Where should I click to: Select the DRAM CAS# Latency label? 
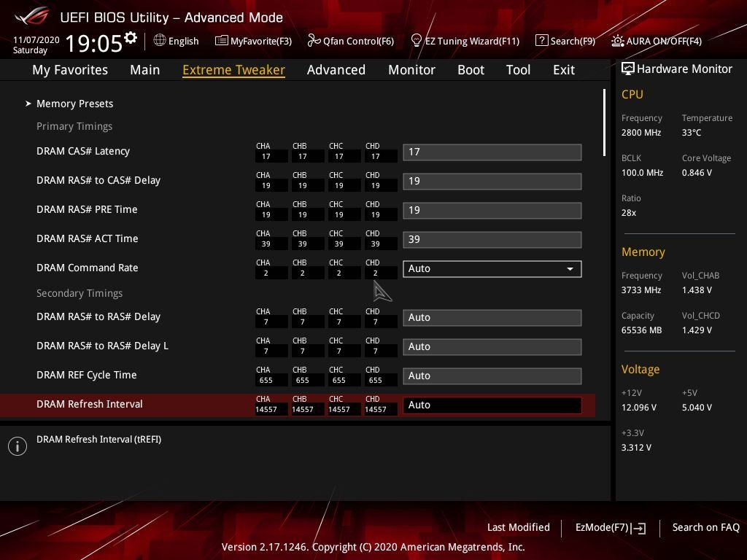[x=83, y=151]
